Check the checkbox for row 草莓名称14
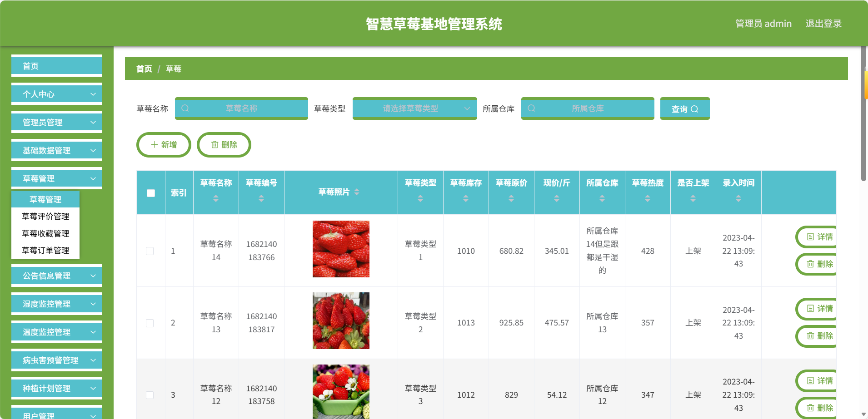Screen dimensions: 868x419 point(150,251)
